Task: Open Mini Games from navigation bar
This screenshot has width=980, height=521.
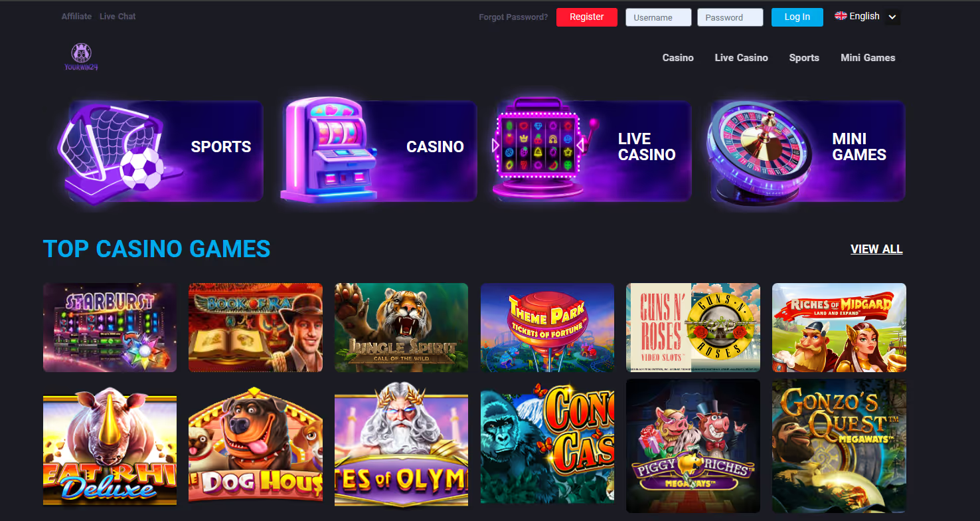Action: 868,58
